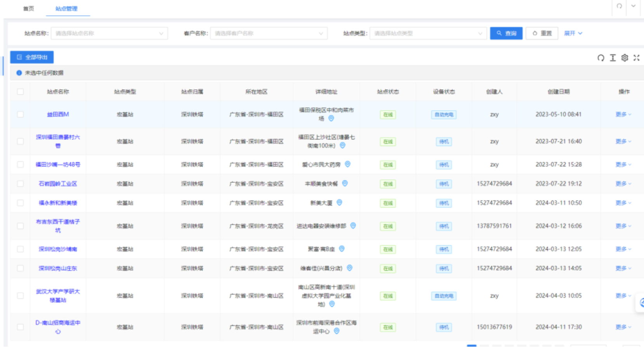Check the row for 武汉大学产学研大楼基站

coord(20,296)
